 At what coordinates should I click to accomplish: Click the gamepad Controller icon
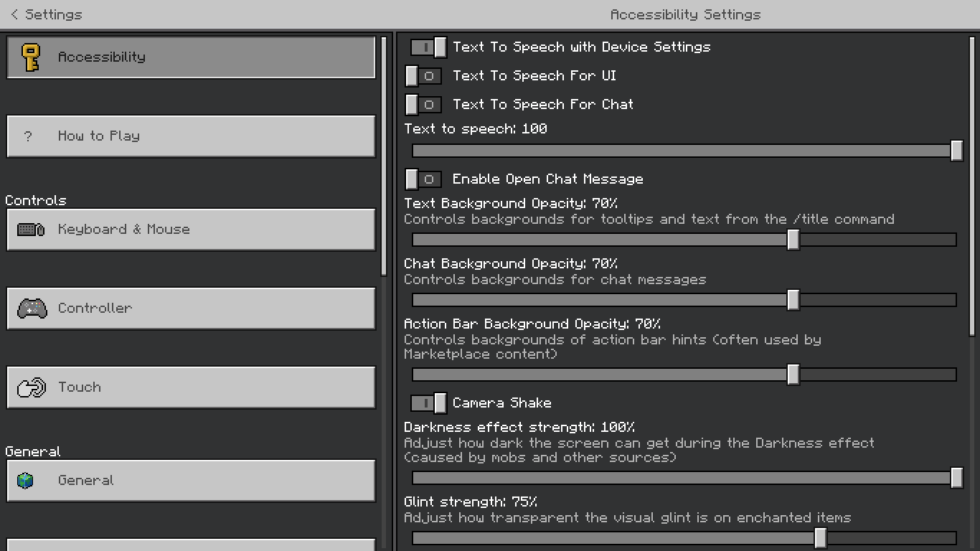(32, 309)
